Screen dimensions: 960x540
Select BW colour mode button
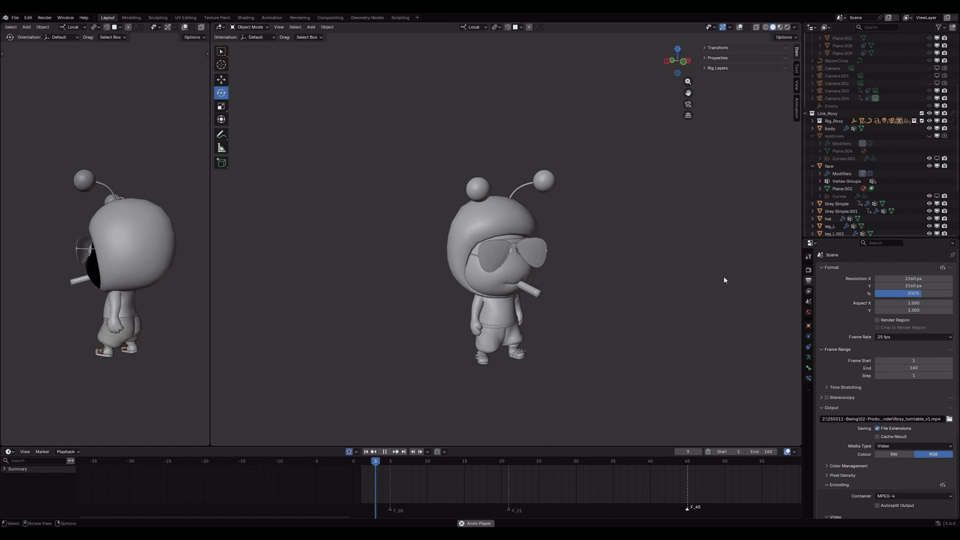click(894, 454)
